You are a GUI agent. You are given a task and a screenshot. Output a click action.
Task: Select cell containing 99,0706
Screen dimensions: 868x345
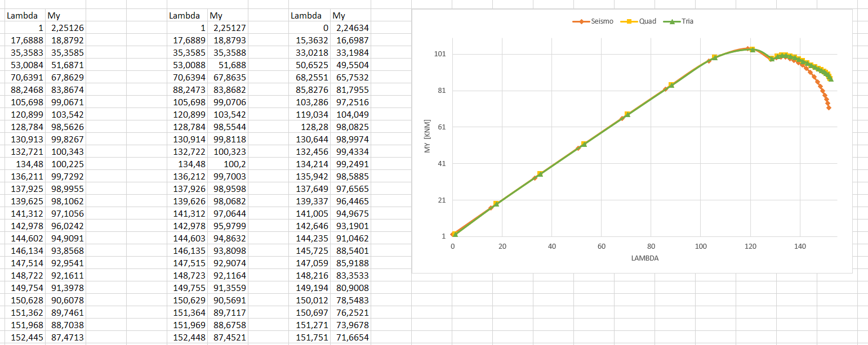pyautogui.click(x=228, y=102)
